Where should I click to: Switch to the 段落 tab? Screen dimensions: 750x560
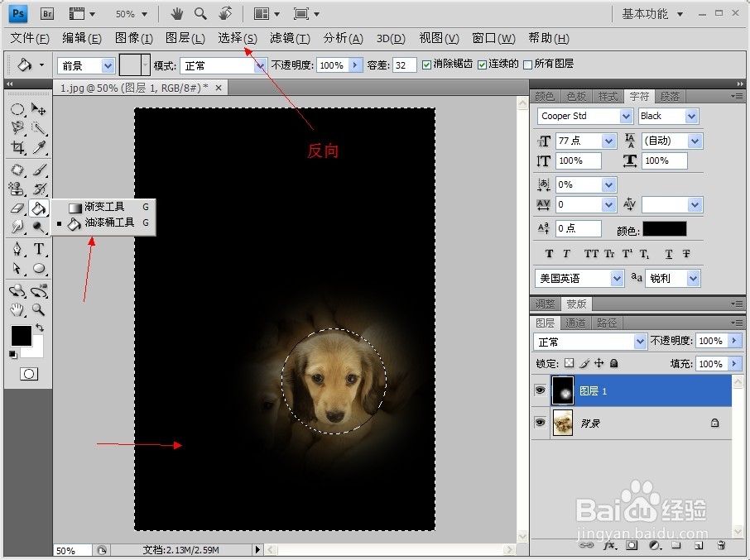click(670, 97)
